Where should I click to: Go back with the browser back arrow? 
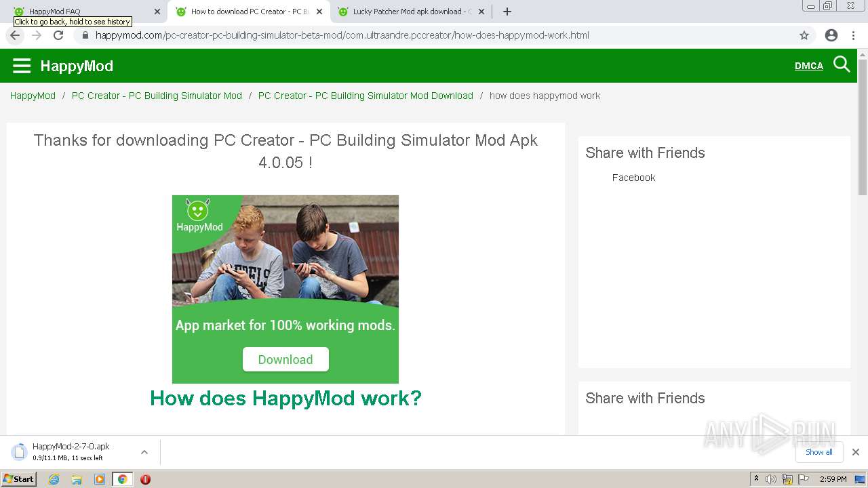15,35
